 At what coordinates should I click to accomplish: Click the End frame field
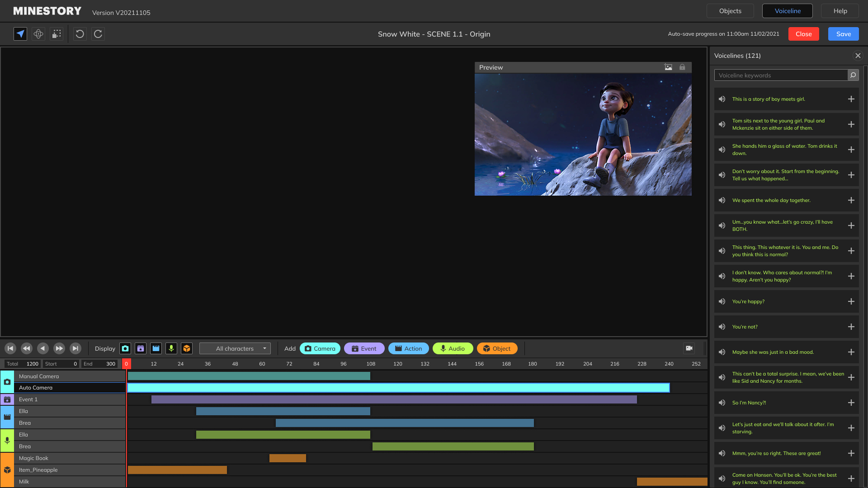[99, 364]
